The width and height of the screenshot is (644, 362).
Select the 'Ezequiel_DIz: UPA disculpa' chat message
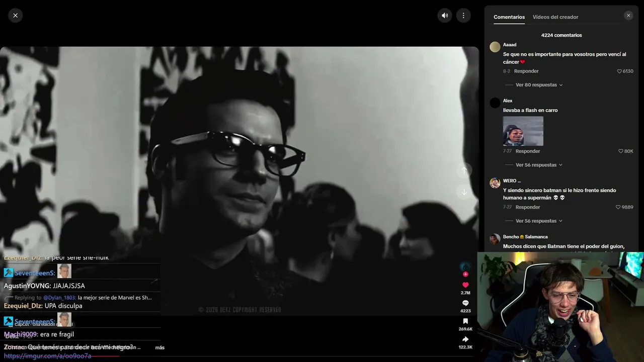pos(43,306)
